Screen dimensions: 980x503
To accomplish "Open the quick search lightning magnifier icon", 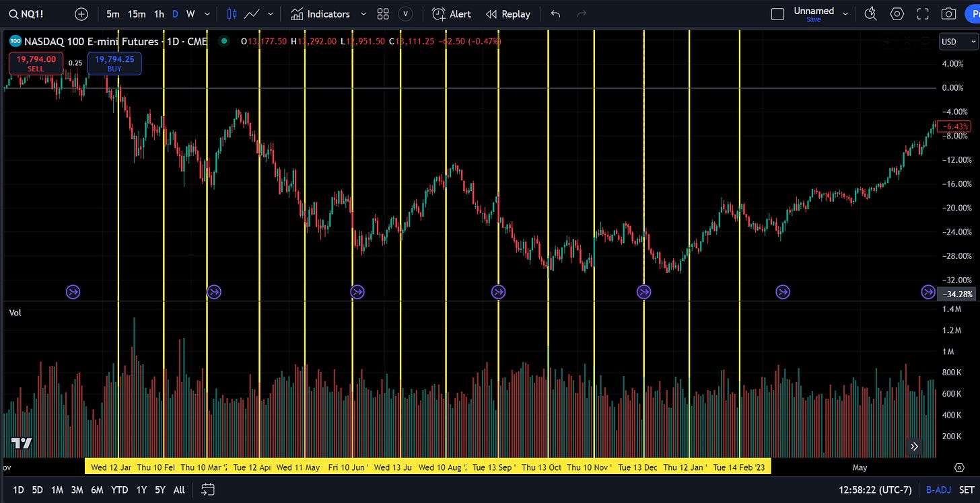I will [870, 13].
